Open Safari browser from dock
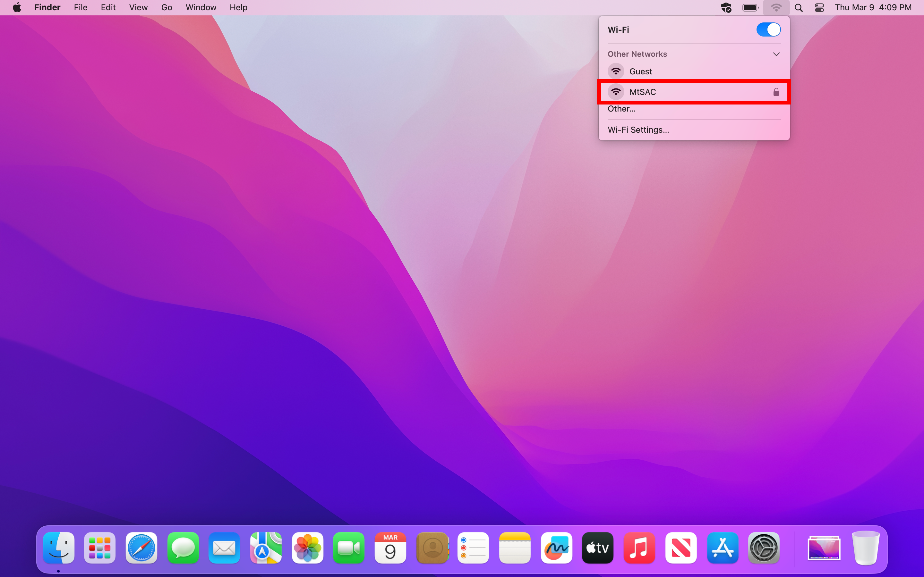Viewport: 924px width, 577px height. point(142,548)
